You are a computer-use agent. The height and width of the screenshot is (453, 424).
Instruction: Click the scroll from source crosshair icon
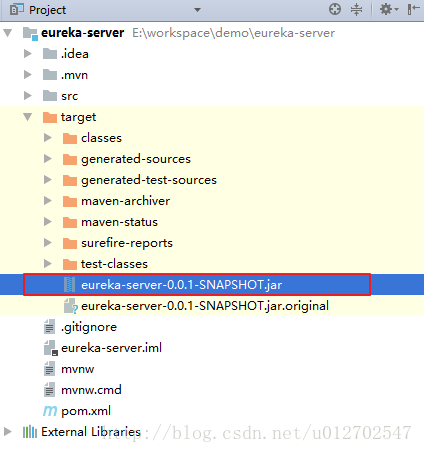click(335, 9)
